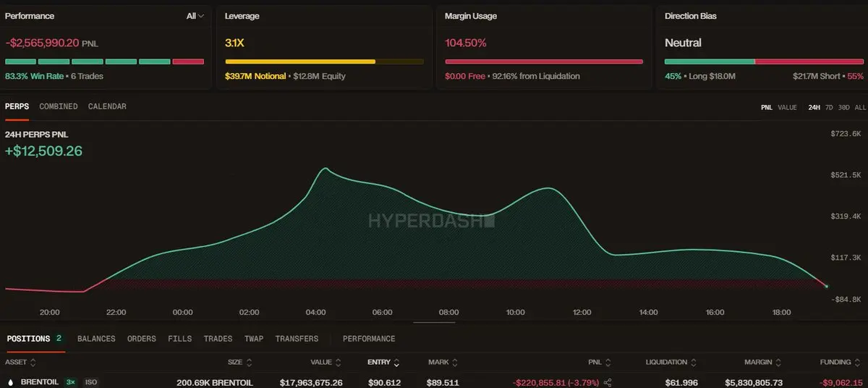
Task: Click the red margin usage bar
Action: pyautogui.click(x=544, y=62)
